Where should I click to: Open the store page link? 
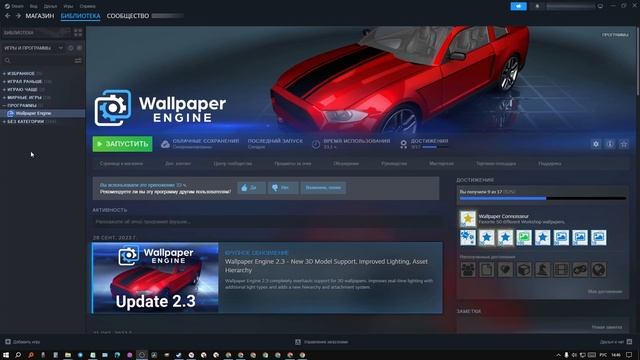point(121,164)
